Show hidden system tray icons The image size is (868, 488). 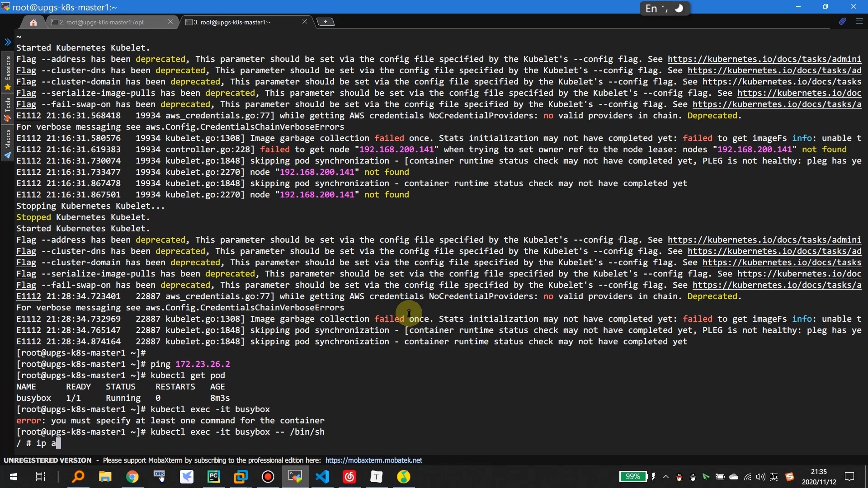666,477
